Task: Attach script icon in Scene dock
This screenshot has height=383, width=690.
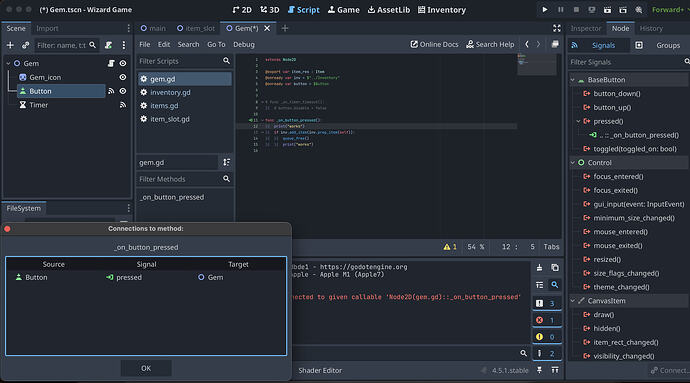Action: 108,45
